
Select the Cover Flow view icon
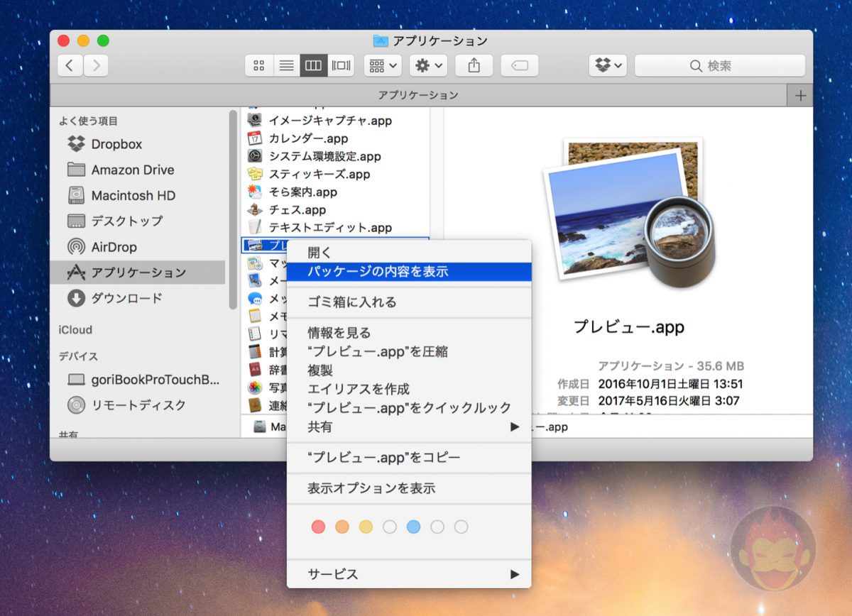click(x=342, y=65)
